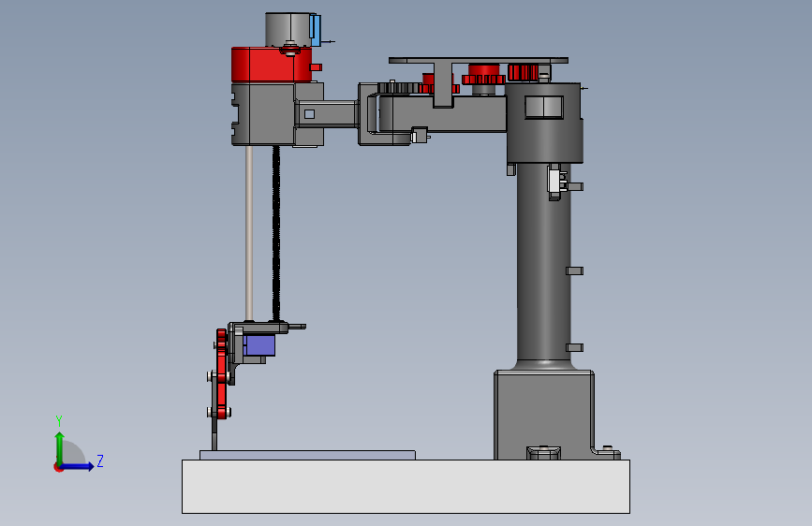The width and height of the screenshot is (812, 526).
Task: Select the red origin ball of the triad
Action: (x=58, y=467)
